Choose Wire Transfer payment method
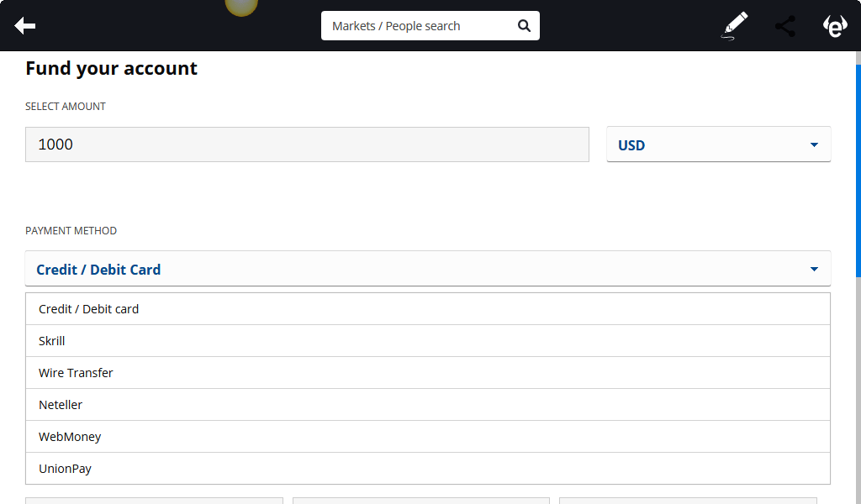861x504 pixels. tap(428, 372)
